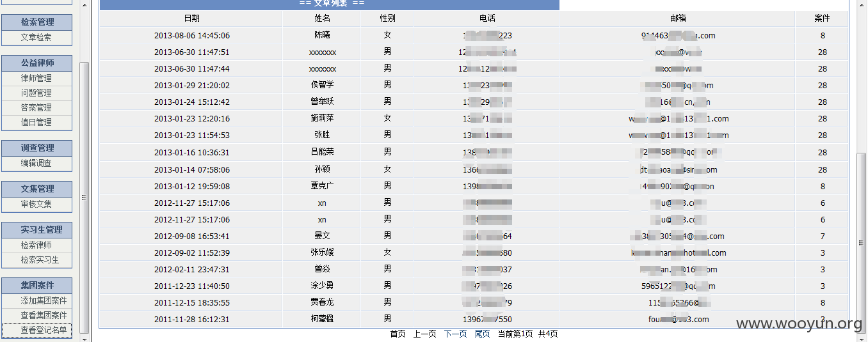Click the 公益律师 section header
Viewport: 868px width, 342px height.
point(36,63)
